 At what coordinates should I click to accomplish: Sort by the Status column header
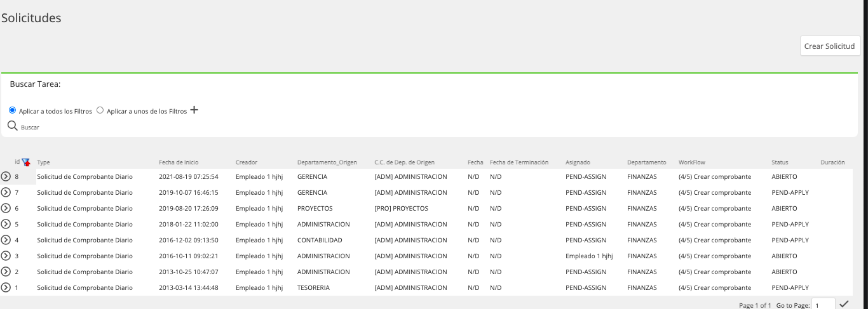[x=780, y=163]
